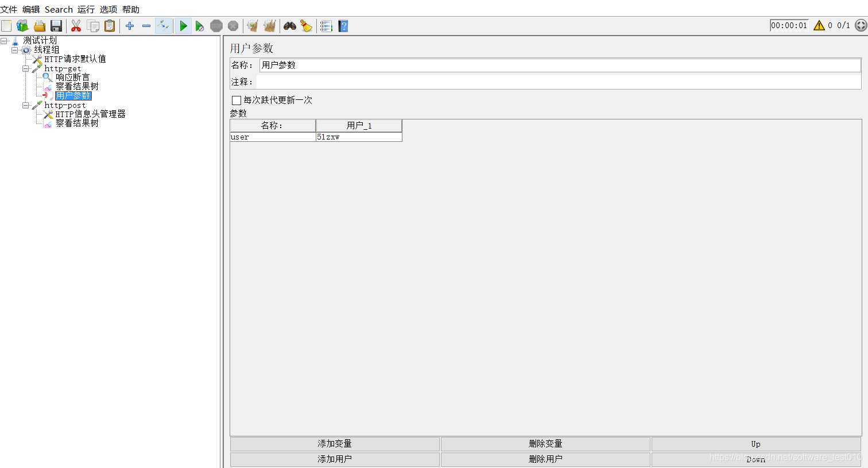The width and height of the screenshot is (868, 468).
Task: Reset search with the yellow broom icon
Action: [307, 26]
